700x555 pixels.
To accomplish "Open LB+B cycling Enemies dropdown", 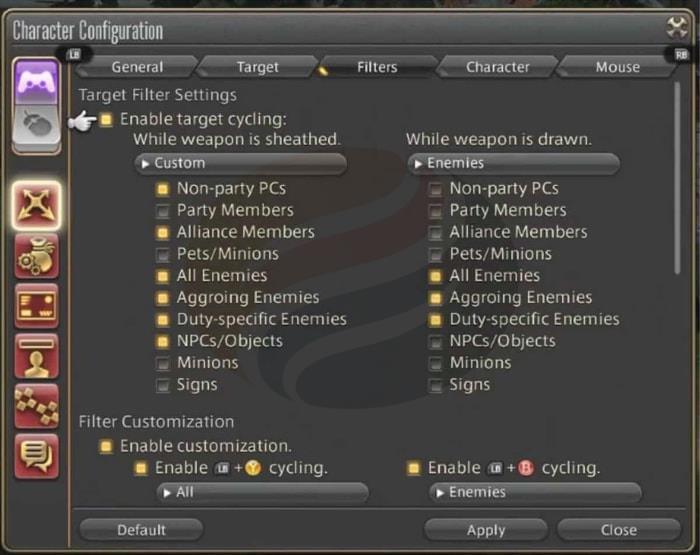I will [x=535, y=492].
